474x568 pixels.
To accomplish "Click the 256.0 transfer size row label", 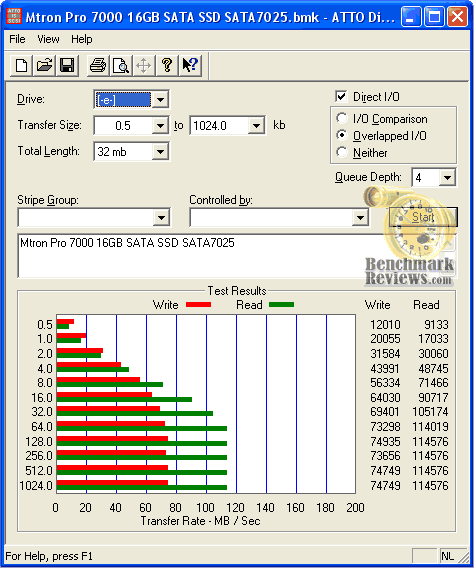I will pyautogui.click(x=39, y=456).
